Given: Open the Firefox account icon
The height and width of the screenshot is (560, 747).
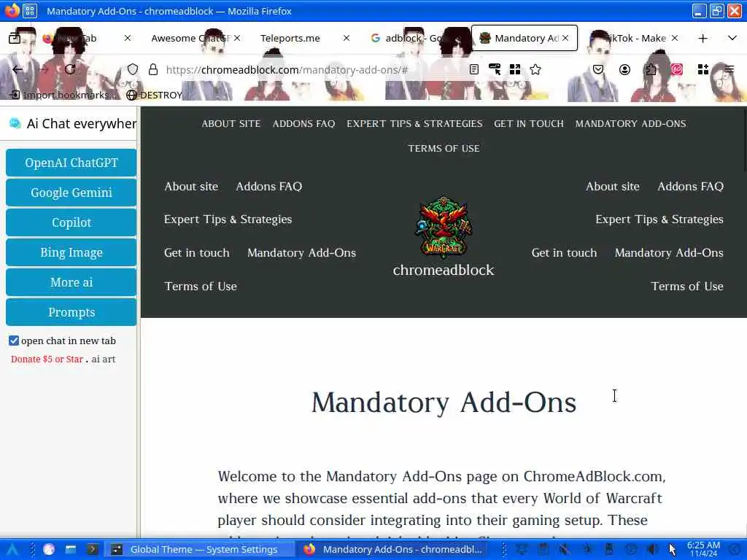Looking at the screenshot, I should (x=624, y=69).
